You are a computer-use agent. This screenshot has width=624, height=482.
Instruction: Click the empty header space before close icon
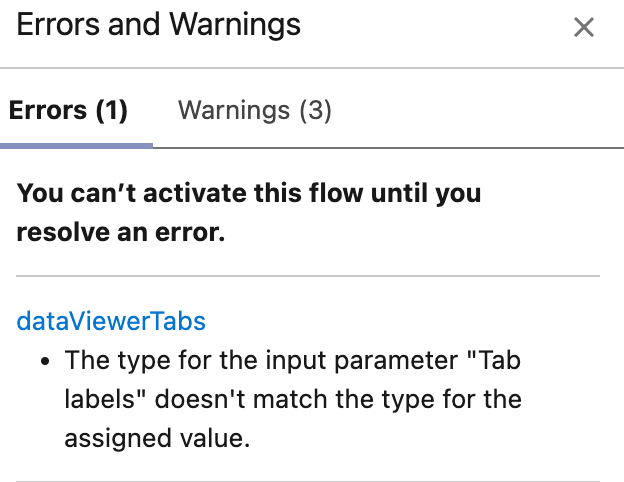tap(436, 27)
